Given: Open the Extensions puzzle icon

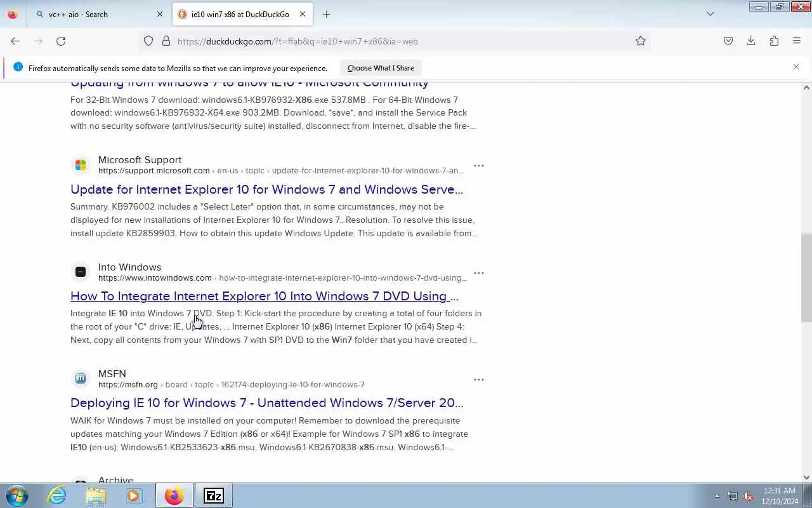Looking at the screenshot, I should click(x=774, y=41).
